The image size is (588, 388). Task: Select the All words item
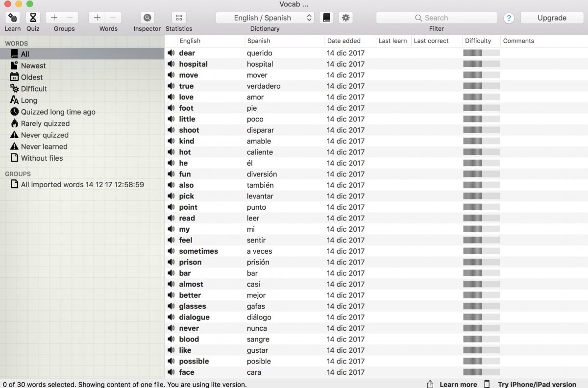click(82, 54)
